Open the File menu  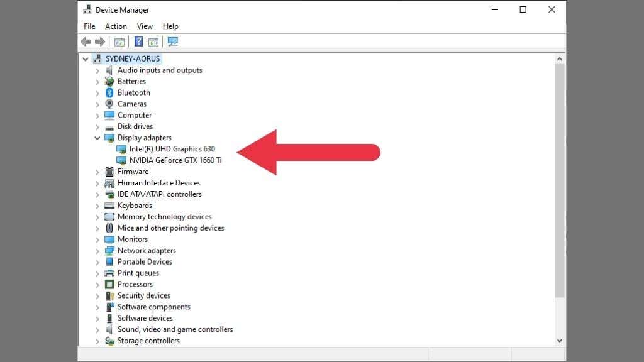coord(89,26)
